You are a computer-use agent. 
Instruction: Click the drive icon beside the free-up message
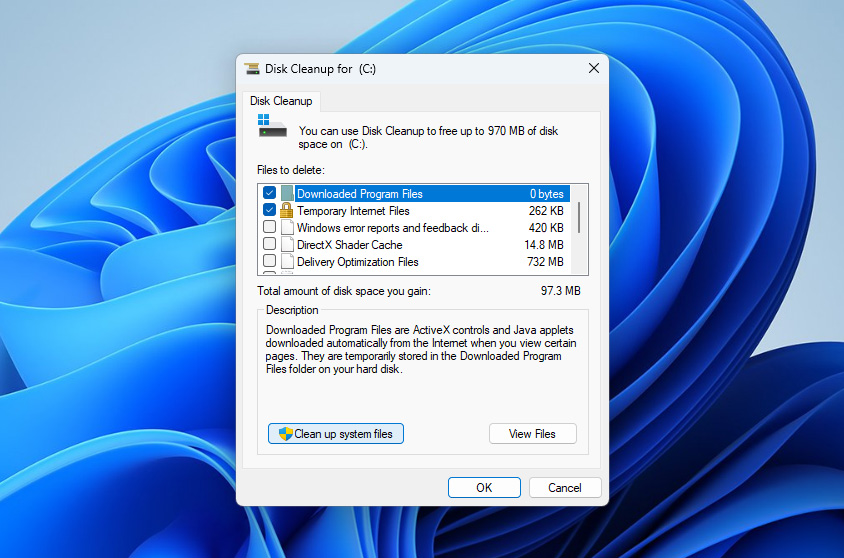[272, 126]
